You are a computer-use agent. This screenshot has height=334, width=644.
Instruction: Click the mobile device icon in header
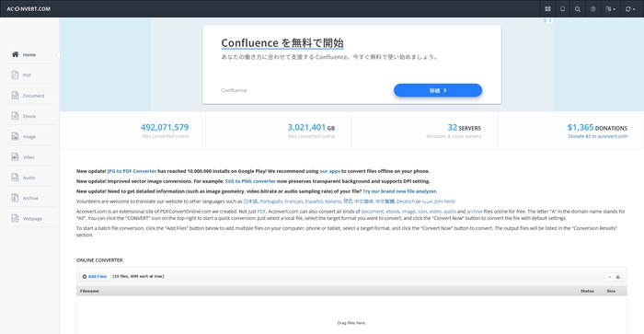pos(563,8)
